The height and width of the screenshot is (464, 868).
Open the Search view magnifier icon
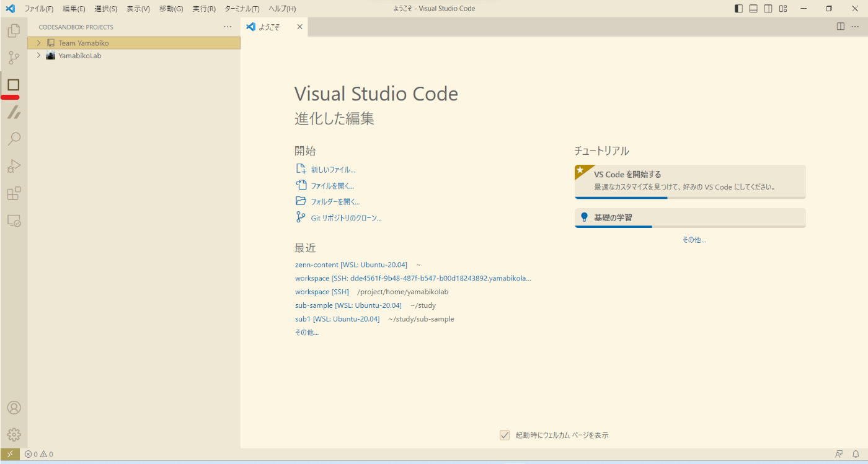[14, 139]
